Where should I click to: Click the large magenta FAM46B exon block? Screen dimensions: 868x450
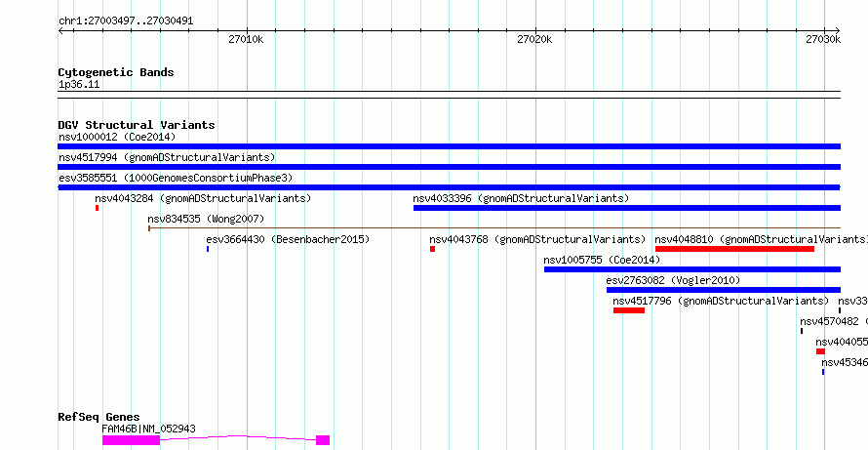pyautogui.click(x=132, y=440)
